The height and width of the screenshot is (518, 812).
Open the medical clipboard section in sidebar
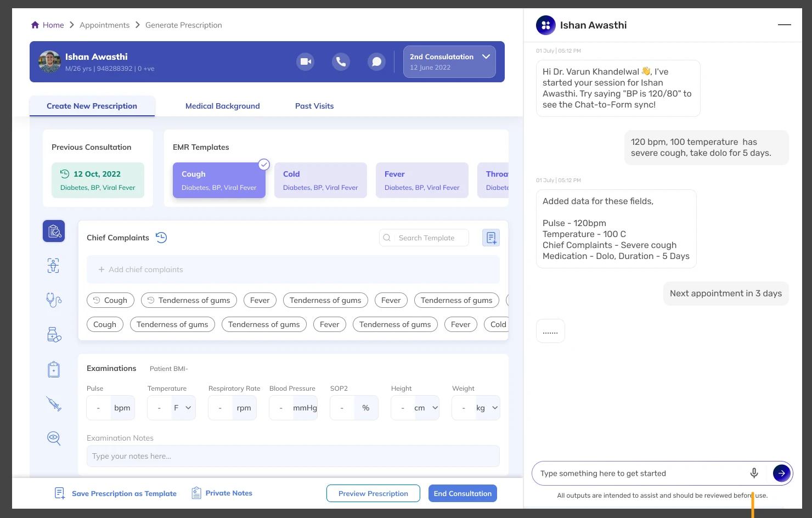pyautogui.click(x=54, y=369)
